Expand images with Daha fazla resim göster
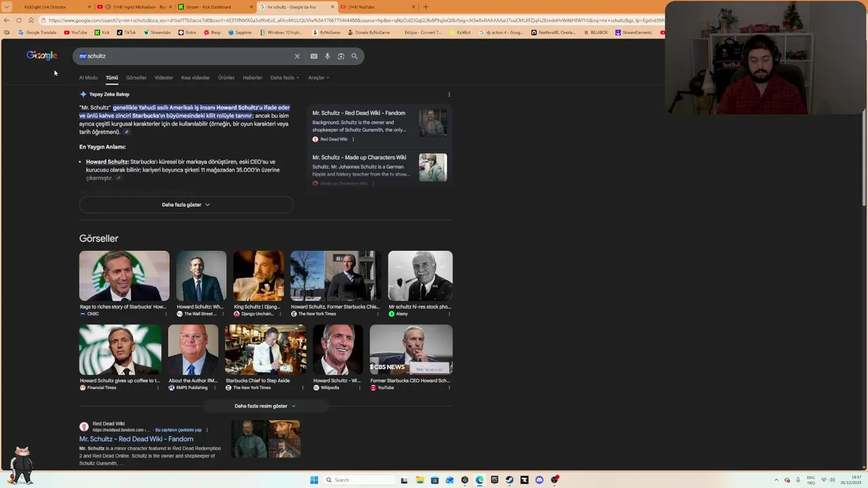Screen dimensions: 868x488 [x=265, y=406]
